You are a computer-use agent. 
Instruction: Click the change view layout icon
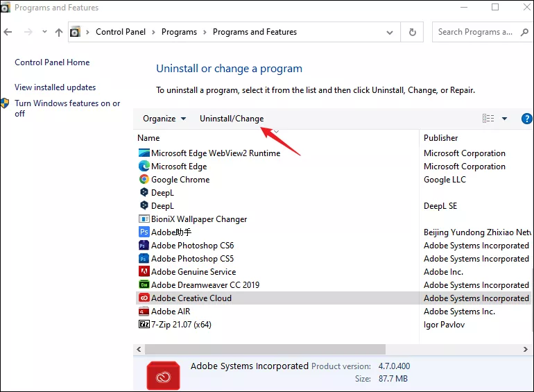point(488,119)
